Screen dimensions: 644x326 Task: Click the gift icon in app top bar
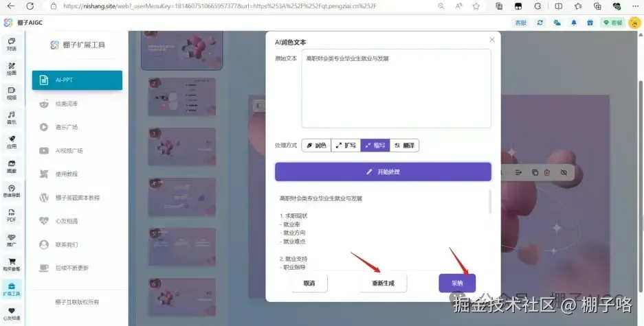(x=590, y=23)
